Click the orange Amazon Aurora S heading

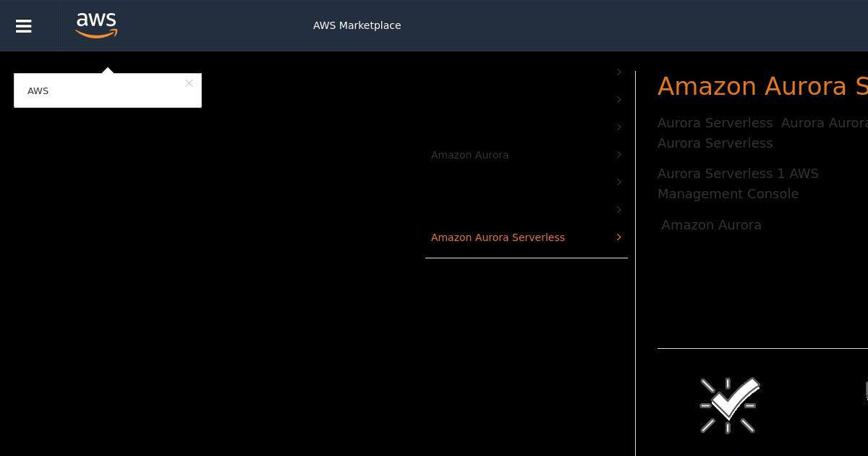762,86
